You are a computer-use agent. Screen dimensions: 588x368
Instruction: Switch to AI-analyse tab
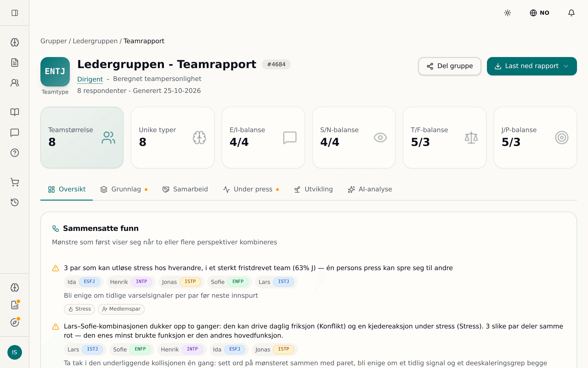pos(370,189)
